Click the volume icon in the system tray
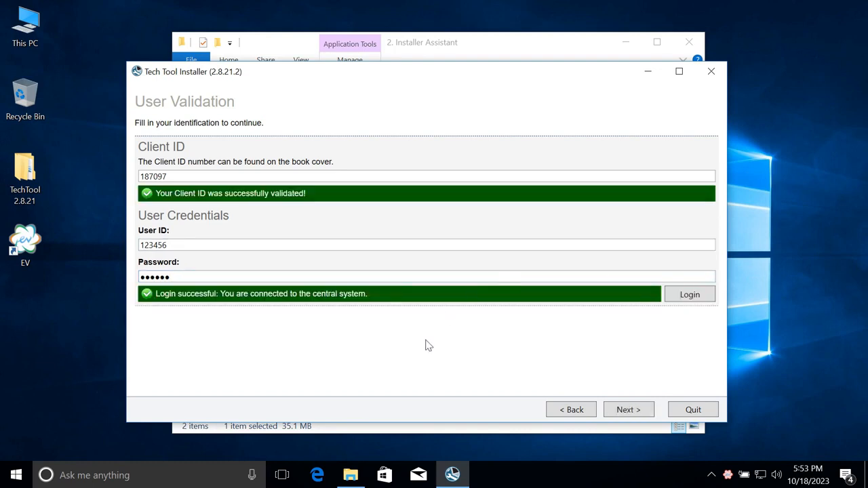 [776, 474]
